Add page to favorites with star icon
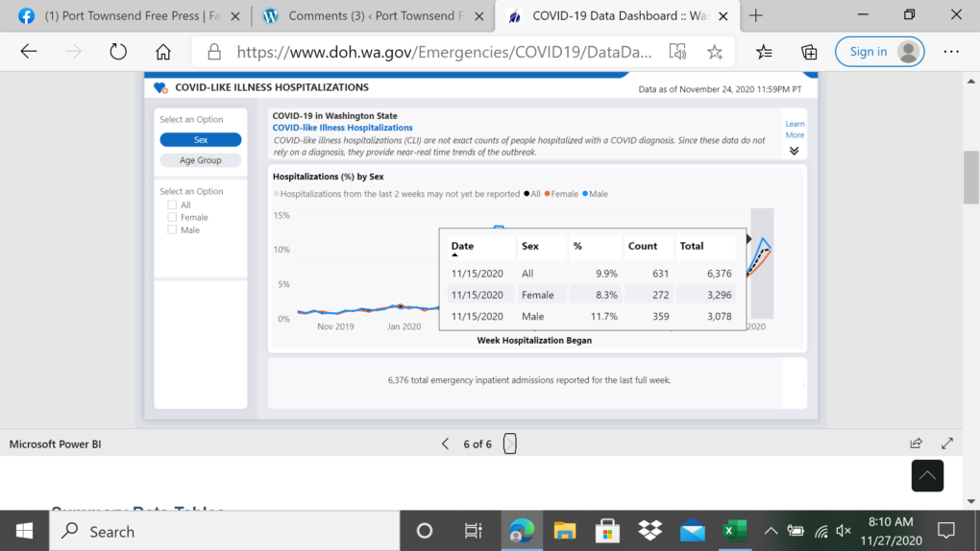Screen dimensions: 980x551 (715, 52)
